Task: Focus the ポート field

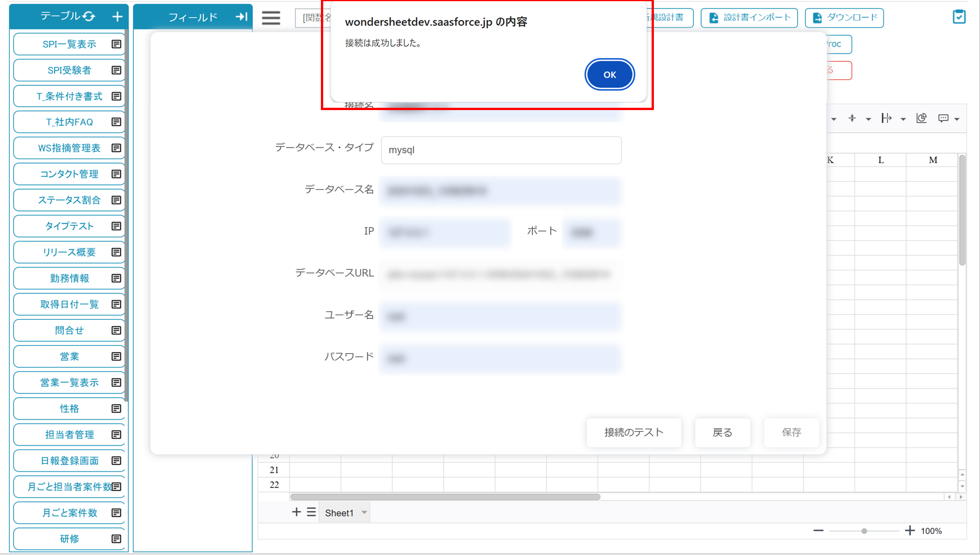Action: [592, 232]
